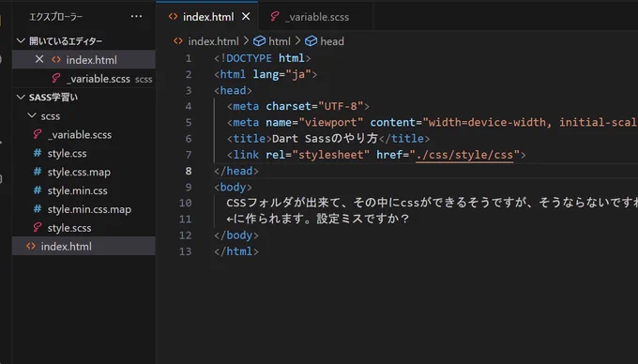
Task: Click the name="viewport" attribute on line 5
Action: [314, 122]
